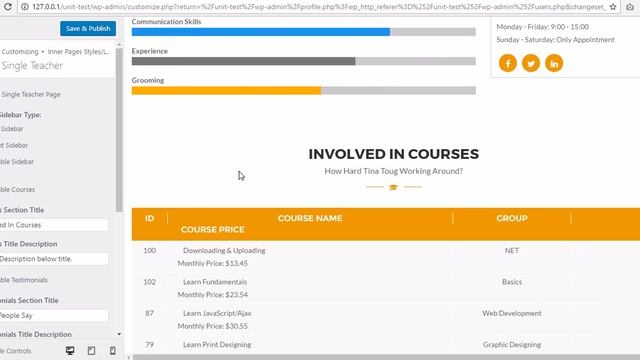Open the teacher's Twitter profile icon
This screenshot has height=360, width=640.
[x=531, y=63]
